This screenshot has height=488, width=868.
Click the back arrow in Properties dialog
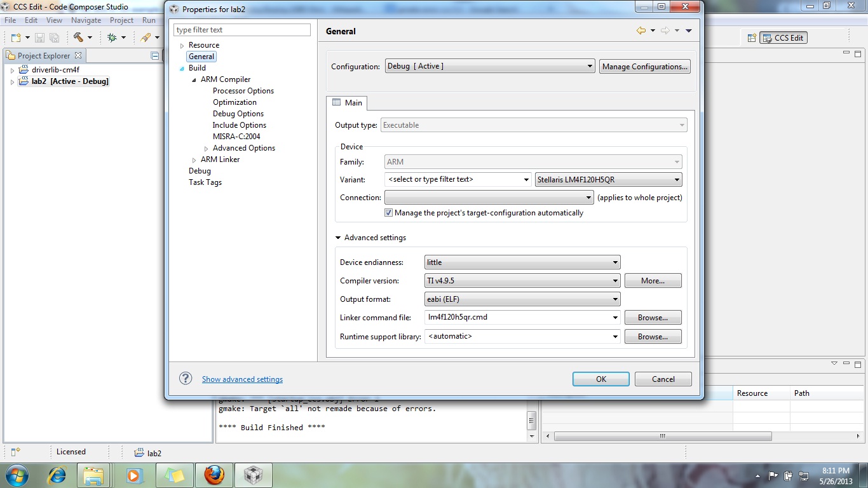point(641,30)
